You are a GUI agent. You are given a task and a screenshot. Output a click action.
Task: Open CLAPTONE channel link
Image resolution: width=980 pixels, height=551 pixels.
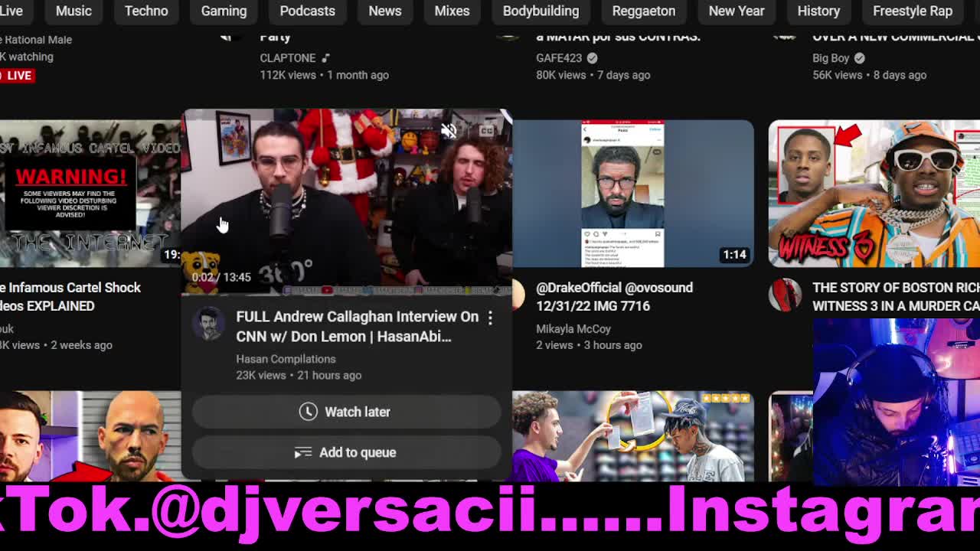point(288,58)
